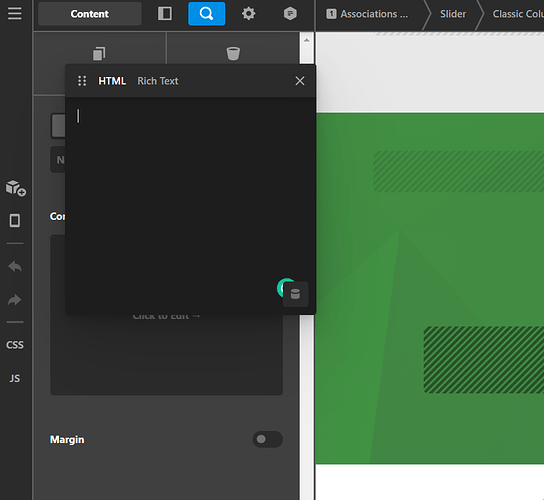
Task: Select Slider breadcrumb item
Action: coord(453,14)
